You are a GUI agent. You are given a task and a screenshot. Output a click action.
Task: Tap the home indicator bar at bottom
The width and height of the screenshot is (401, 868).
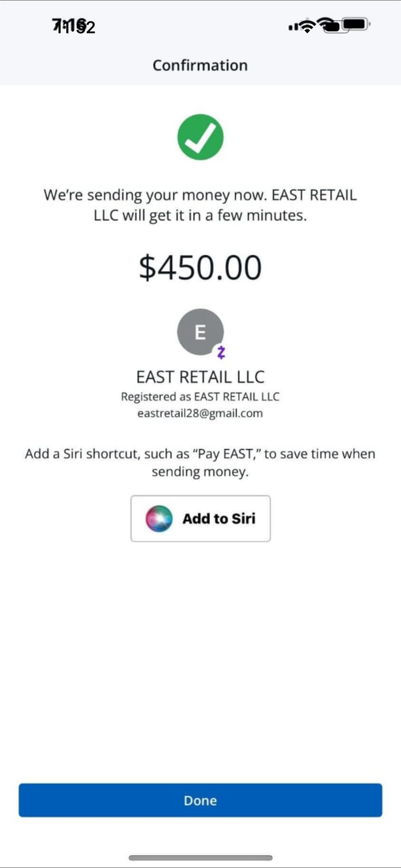200,858
